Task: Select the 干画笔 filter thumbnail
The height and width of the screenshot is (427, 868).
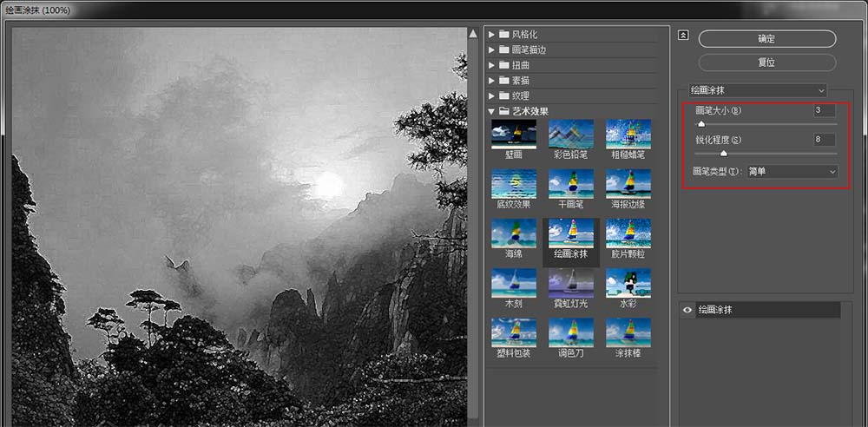Action: (571, 184)
